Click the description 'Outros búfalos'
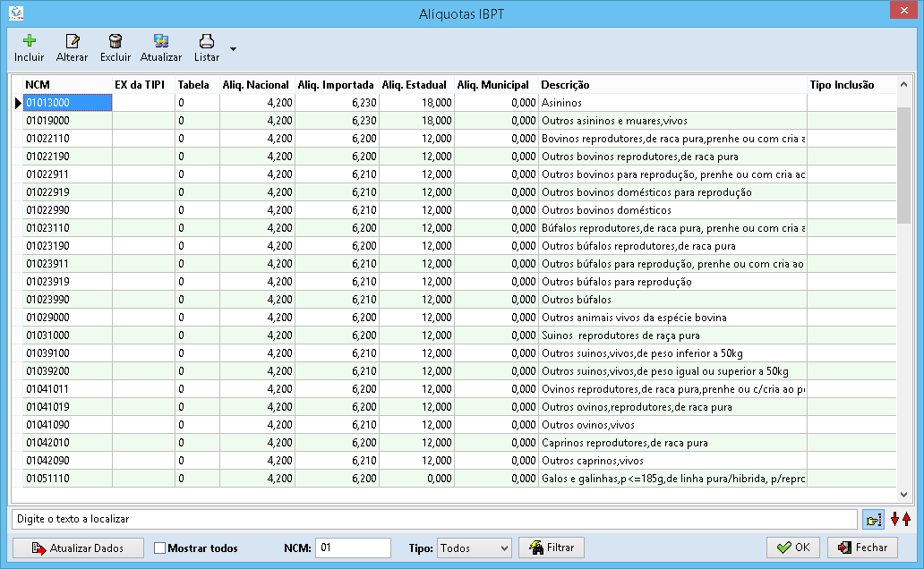The width and height of the screenshot is (924, 569). [x=577, y=300]
